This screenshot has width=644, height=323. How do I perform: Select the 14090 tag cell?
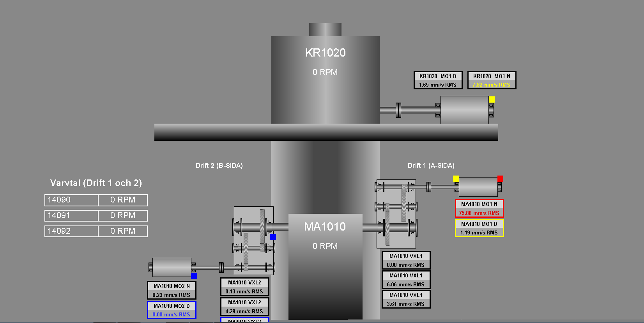coord(71,200)
